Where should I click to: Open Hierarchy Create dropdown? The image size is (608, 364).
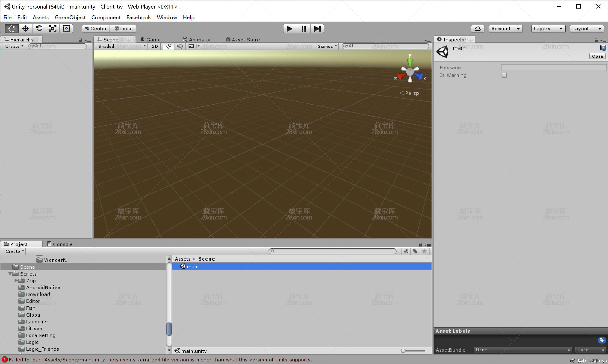14,46
